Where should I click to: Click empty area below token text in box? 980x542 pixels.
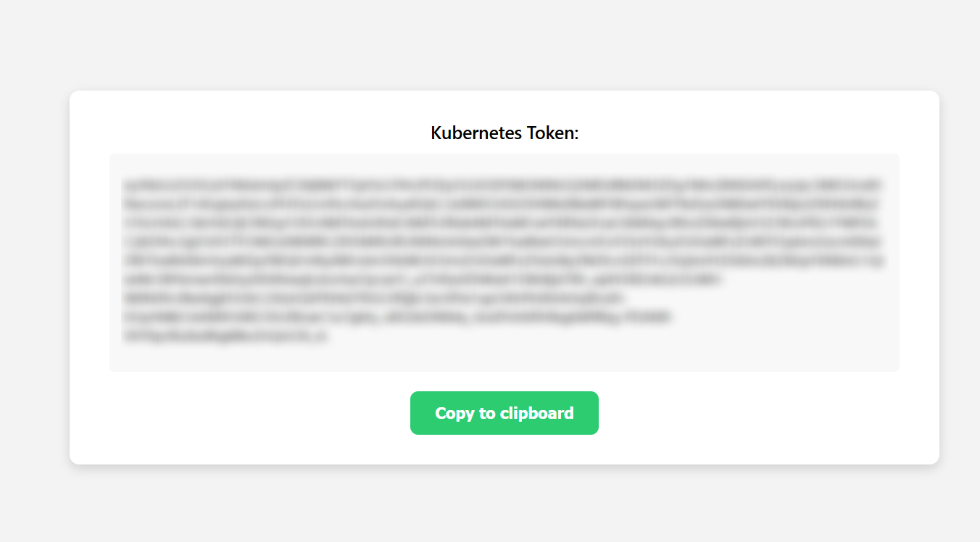pos(504,358)
